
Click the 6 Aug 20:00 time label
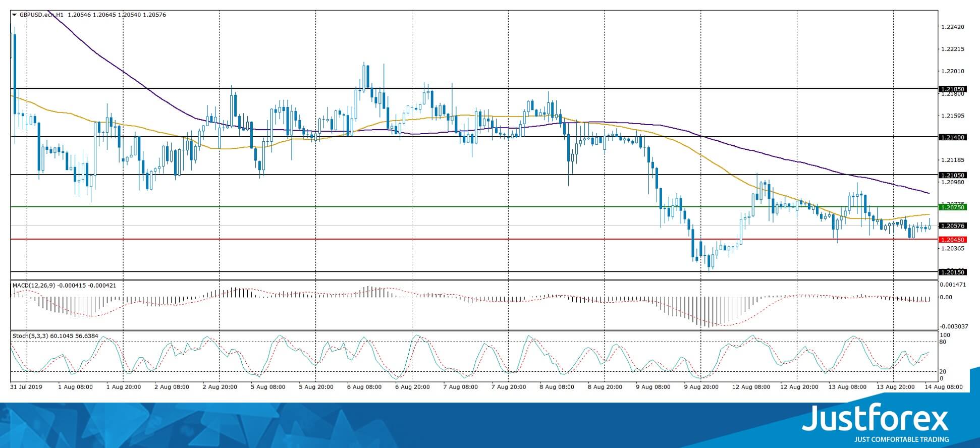pyautogui.click(x=412, y=387)
